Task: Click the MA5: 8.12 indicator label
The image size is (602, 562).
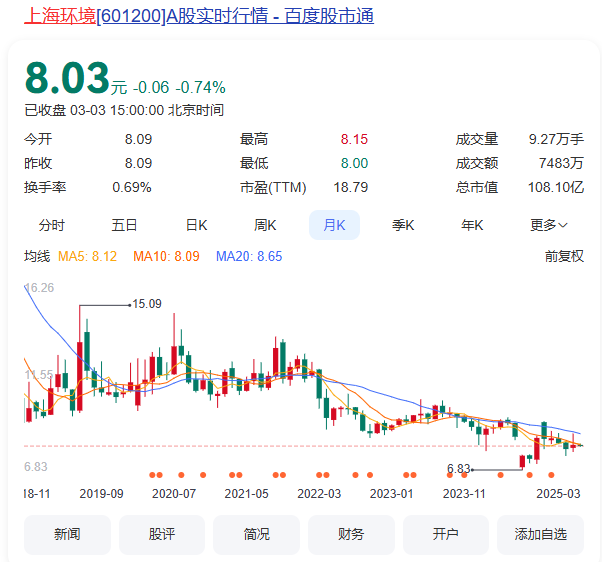Action: 88,256
